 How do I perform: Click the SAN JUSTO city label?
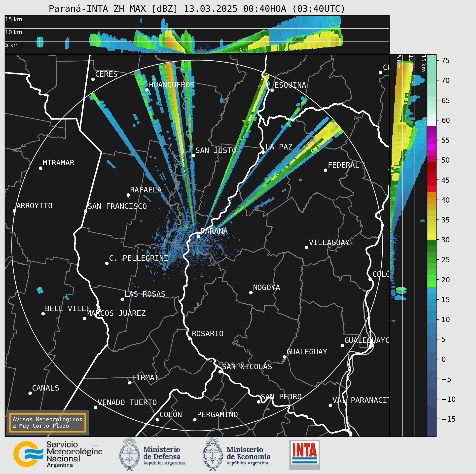[216, 150]
